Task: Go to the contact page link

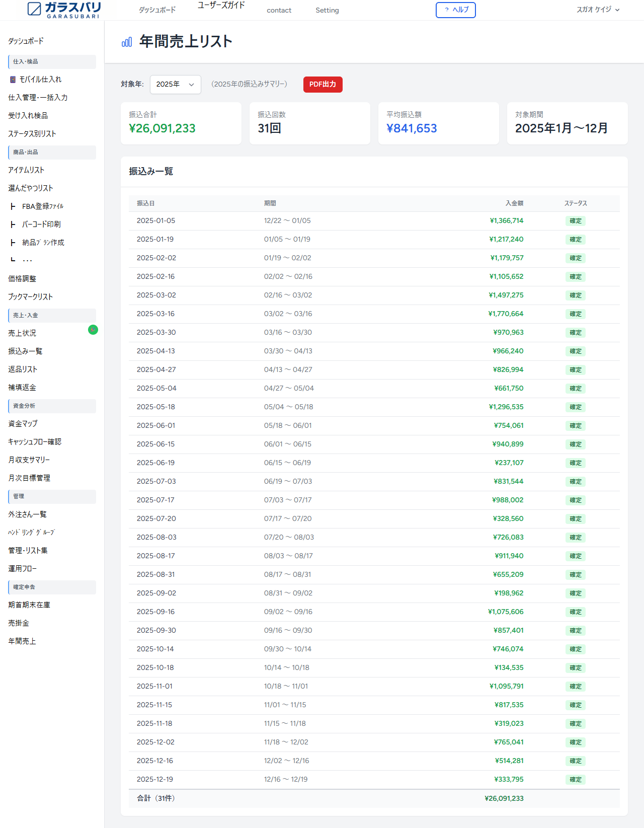Action: click(279, 11)
